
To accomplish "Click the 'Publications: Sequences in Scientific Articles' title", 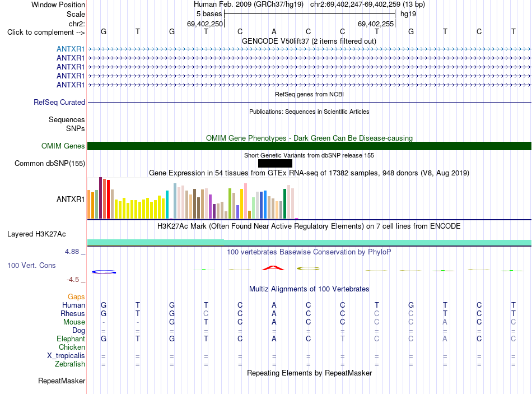I will coord(310,112).
